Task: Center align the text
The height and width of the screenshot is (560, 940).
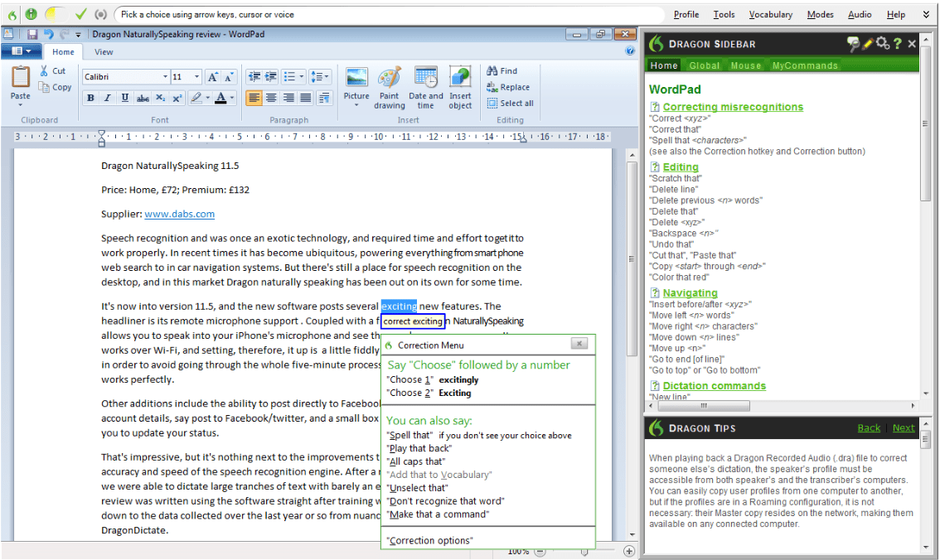Action: [x=271, y=98]
